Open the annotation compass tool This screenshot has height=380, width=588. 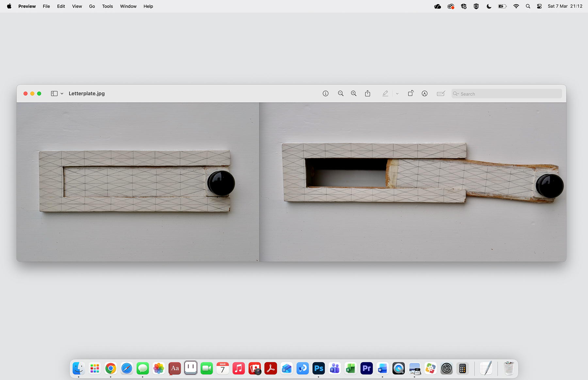(424, 93)
